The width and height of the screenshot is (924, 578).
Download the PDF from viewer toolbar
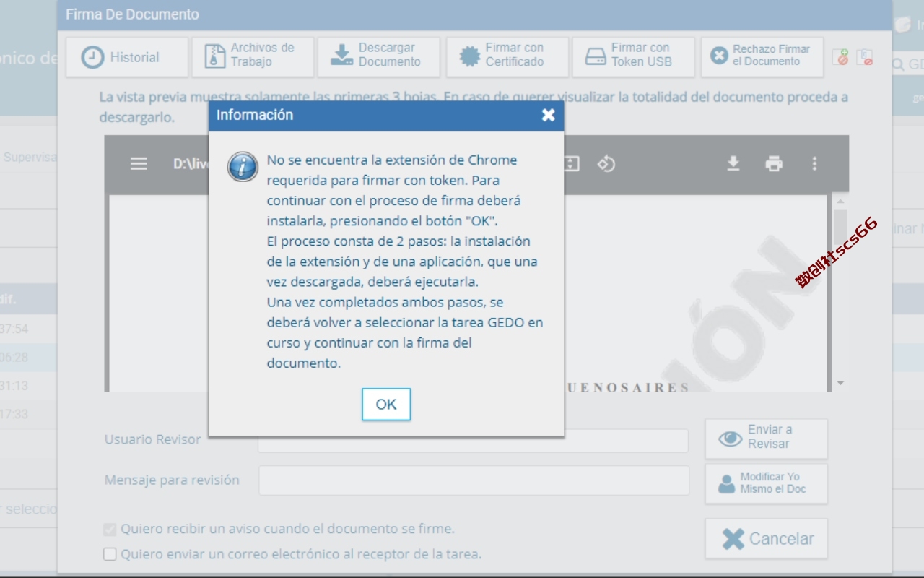point(733,164)
